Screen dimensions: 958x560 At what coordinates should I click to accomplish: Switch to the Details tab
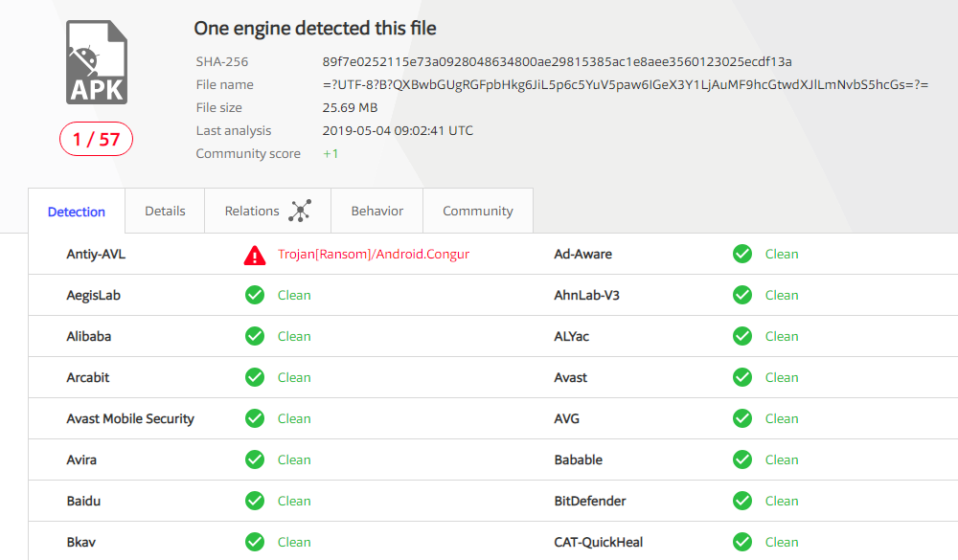tap(165, 211)
